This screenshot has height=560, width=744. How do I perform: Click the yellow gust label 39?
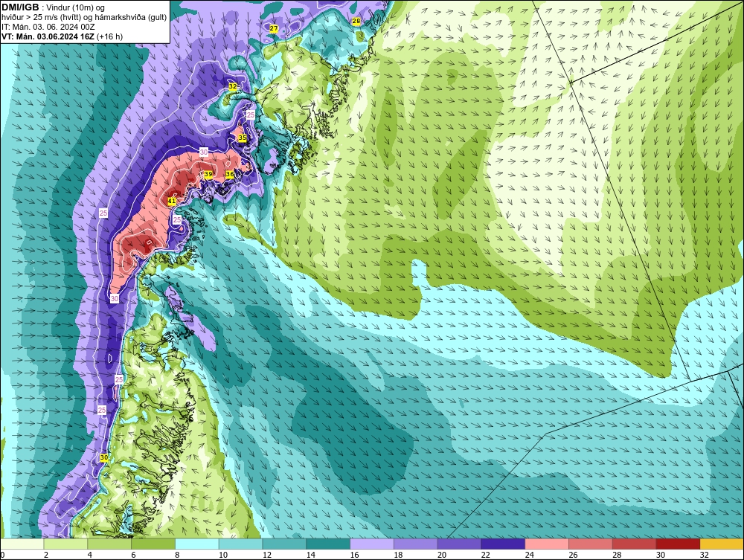(x=208, y=175)
